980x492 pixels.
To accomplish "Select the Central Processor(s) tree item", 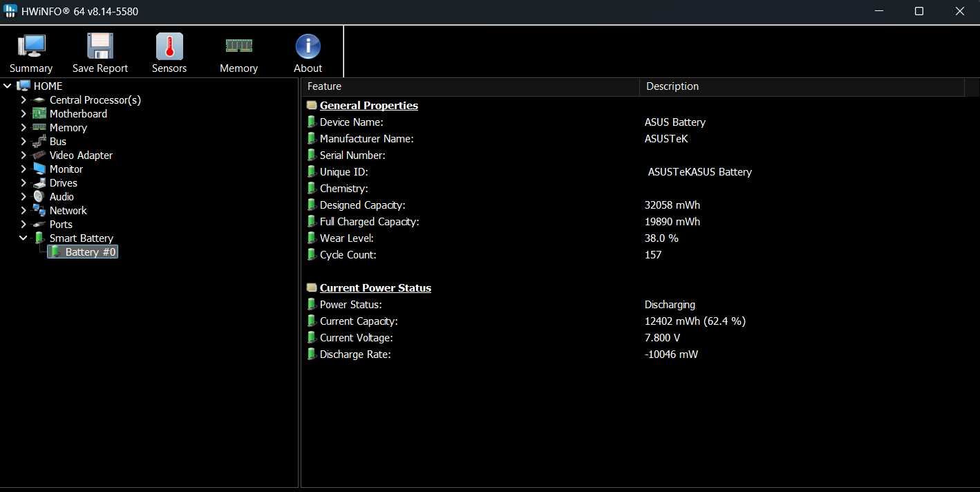I will coord(95,100).
